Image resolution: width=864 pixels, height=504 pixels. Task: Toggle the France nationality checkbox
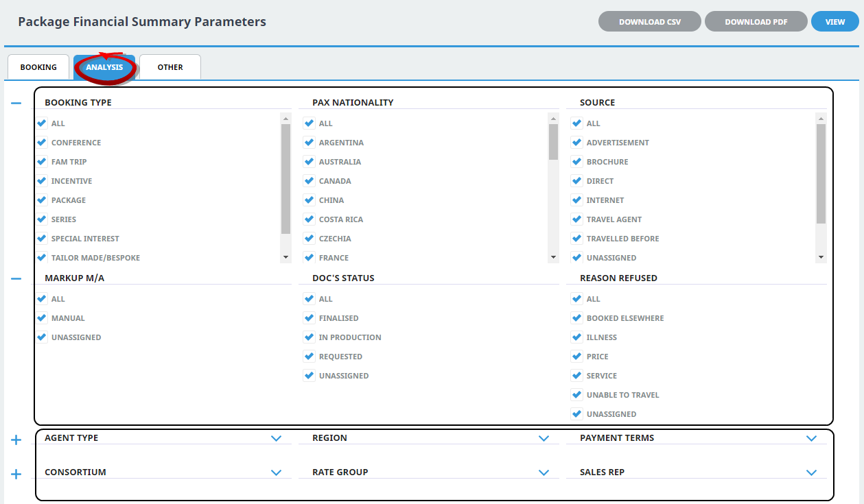click(x=310, y=258)
